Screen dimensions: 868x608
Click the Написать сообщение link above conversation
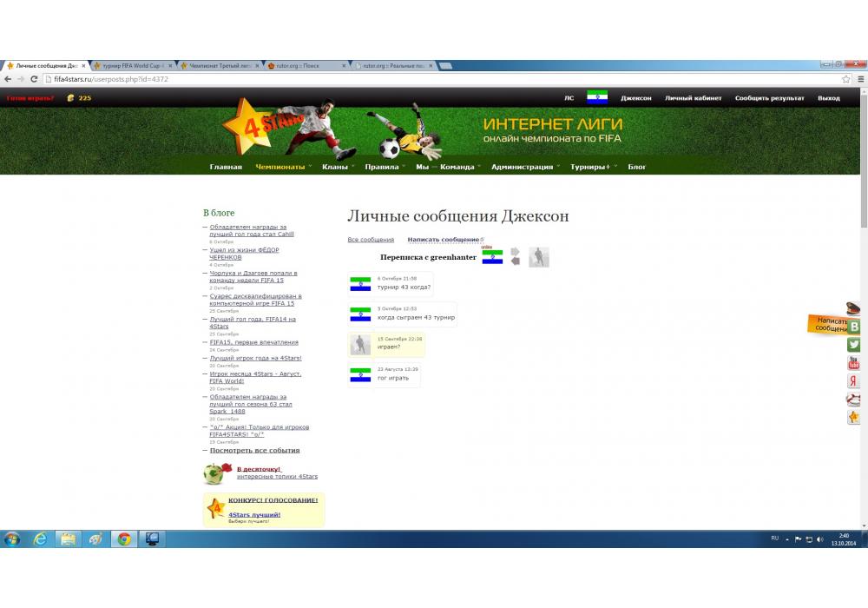[444, 240]
